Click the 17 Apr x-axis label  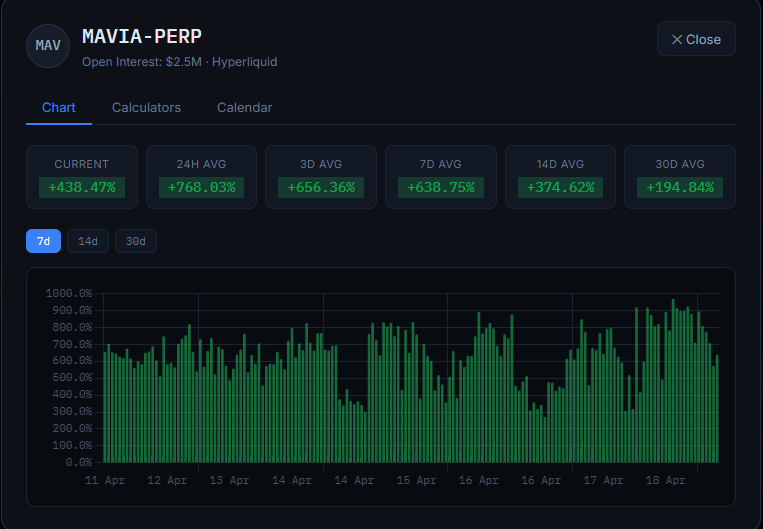point(603,480)
